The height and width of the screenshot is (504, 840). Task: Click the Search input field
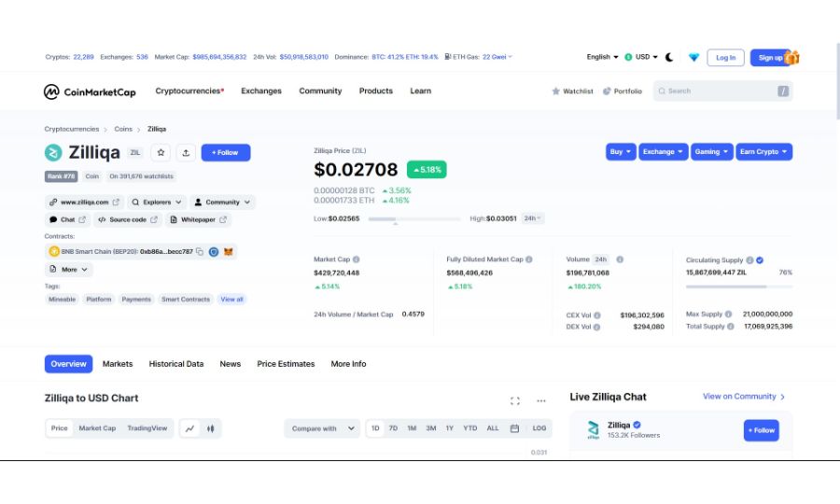tap(722, 91)
